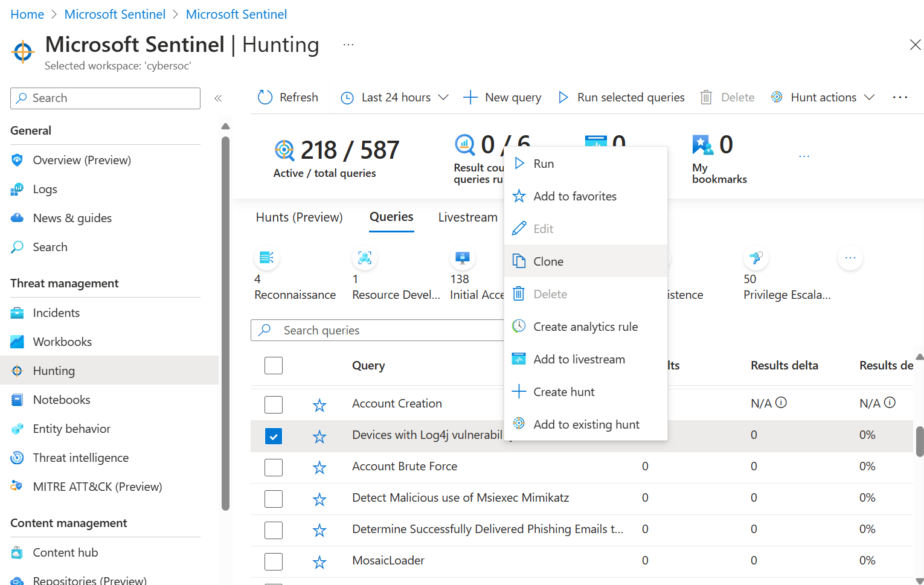
Task: Check the Account Creation query checkbox
Action: pos(274,404)
